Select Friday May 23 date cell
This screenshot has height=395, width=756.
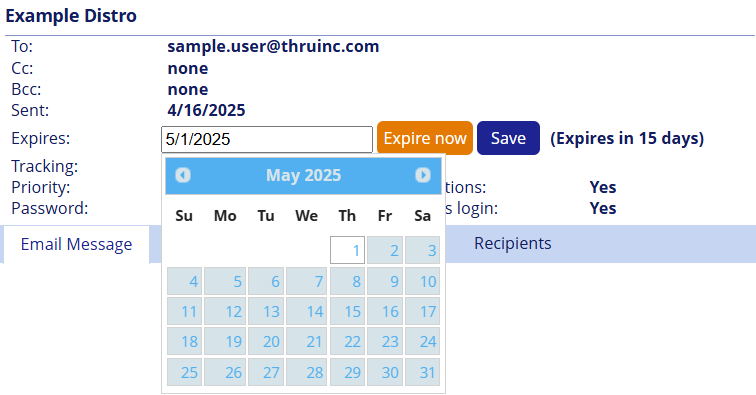coord(385,341)
